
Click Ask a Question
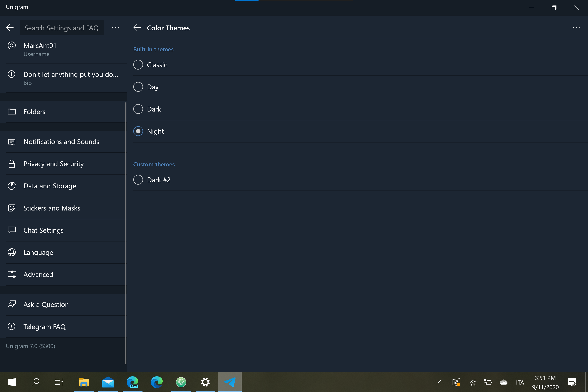(x=46, y=305)
